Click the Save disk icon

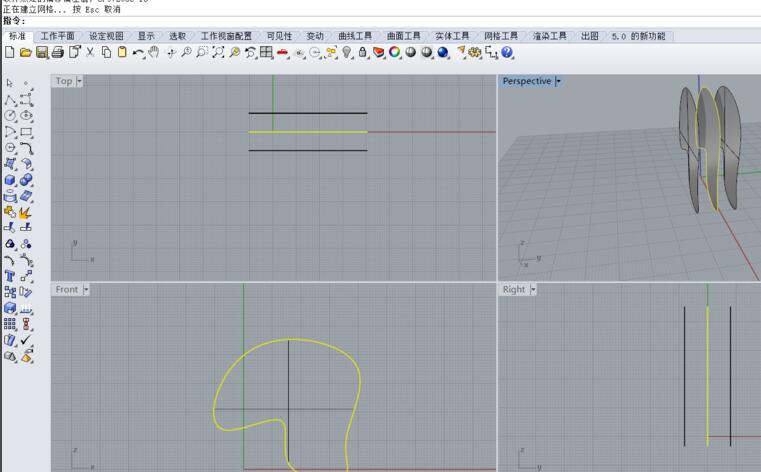42,52
